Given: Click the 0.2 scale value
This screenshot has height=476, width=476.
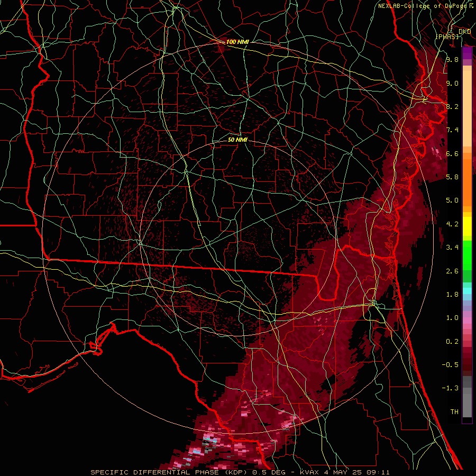Looking at the screenshot, I should coord(452,342).
